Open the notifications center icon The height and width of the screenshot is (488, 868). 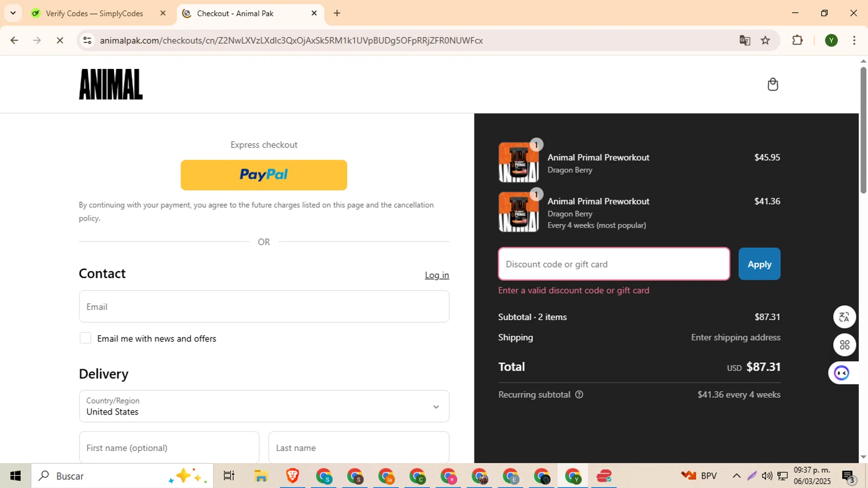click(x=849, y=476)
